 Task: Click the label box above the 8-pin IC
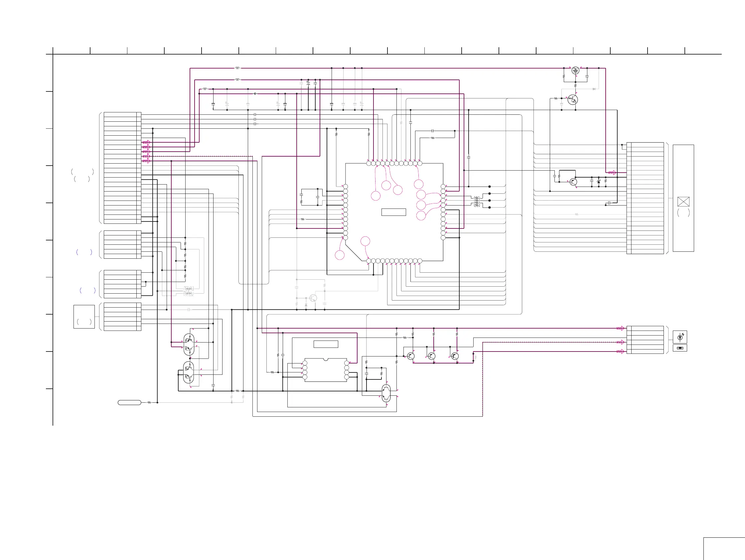pos(326,344)
